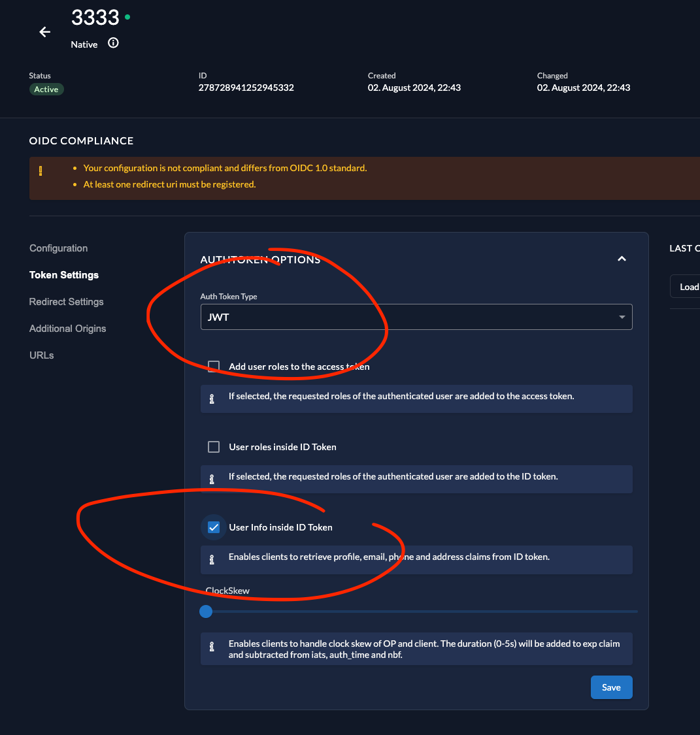This screenshot has width=700, height=735.
Task: Open the Auth Token Type JWT dropdown
Action: 416,317
